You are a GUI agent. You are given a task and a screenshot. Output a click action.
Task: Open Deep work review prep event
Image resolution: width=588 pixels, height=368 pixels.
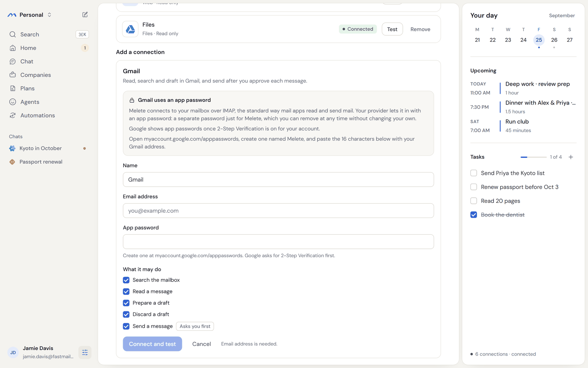click(523, 88)
